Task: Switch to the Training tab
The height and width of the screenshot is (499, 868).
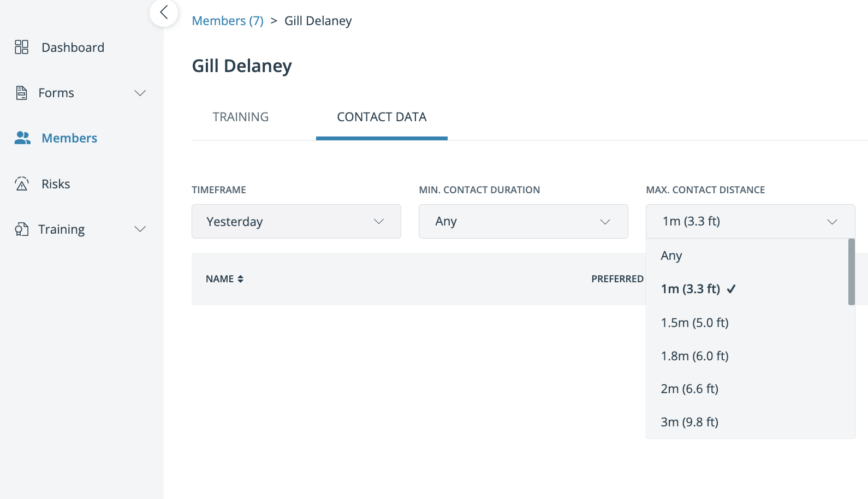Action: [241, 117]
